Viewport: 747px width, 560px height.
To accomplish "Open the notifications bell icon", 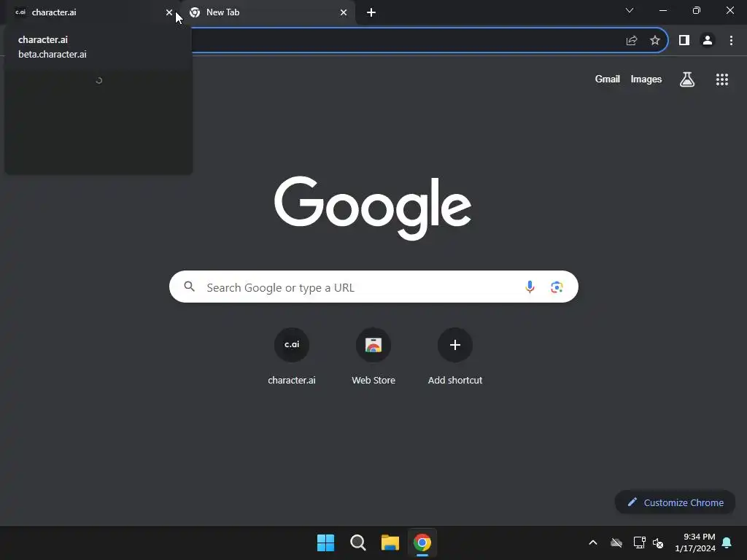I will coord(727,542).
